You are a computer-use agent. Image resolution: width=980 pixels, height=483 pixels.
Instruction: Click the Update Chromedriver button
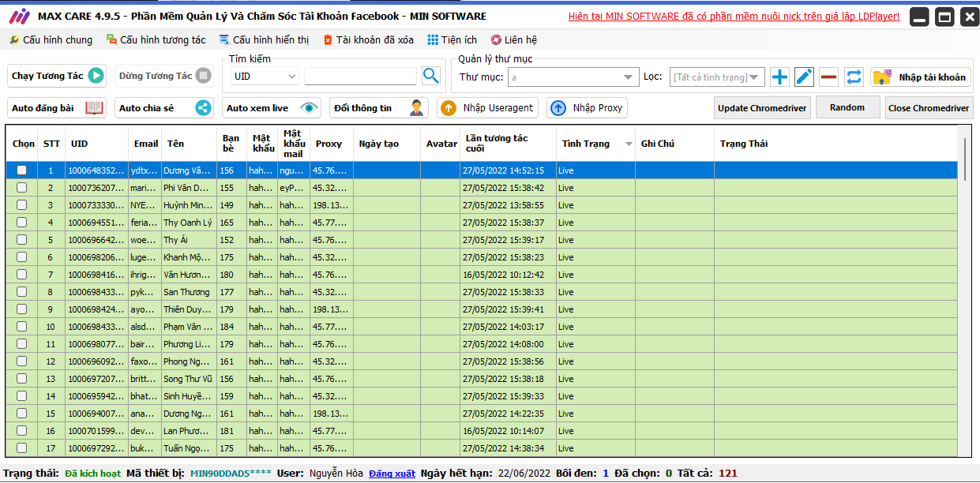point(762,108)
